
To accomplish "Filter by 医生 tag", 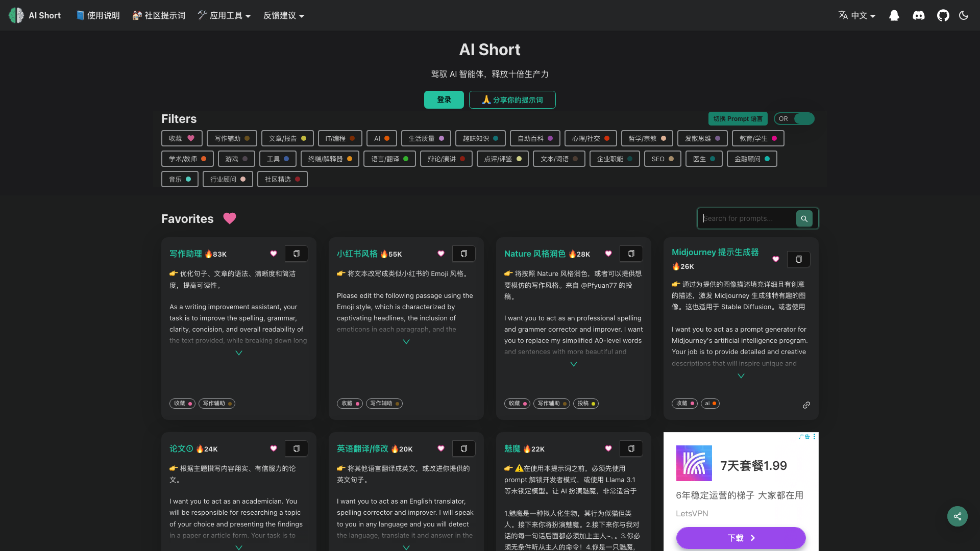I will tap(704, 159).
